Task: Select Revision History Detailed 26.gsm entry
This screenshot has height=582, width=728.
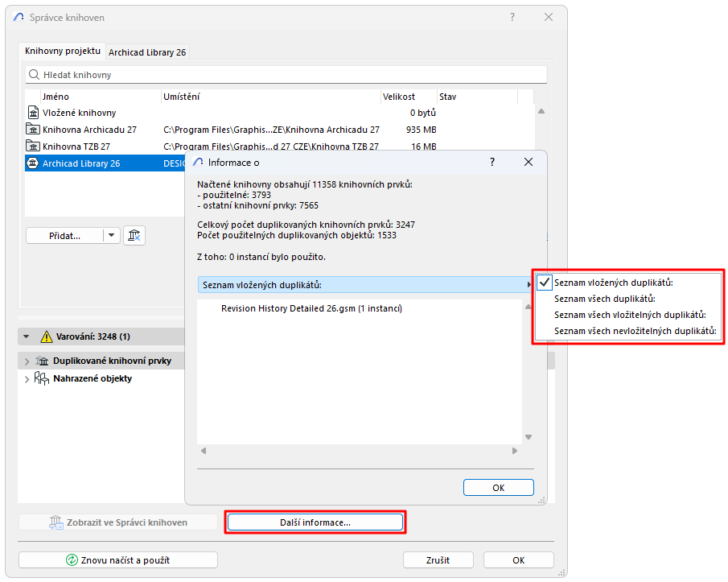Action: tap(311, 308)
